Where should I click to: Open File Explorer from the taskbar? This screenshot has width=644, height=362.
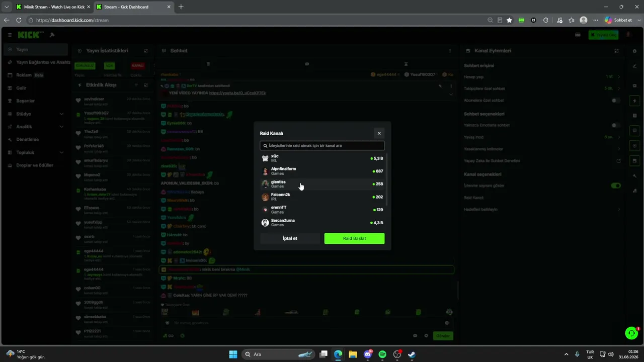[353, 354]
